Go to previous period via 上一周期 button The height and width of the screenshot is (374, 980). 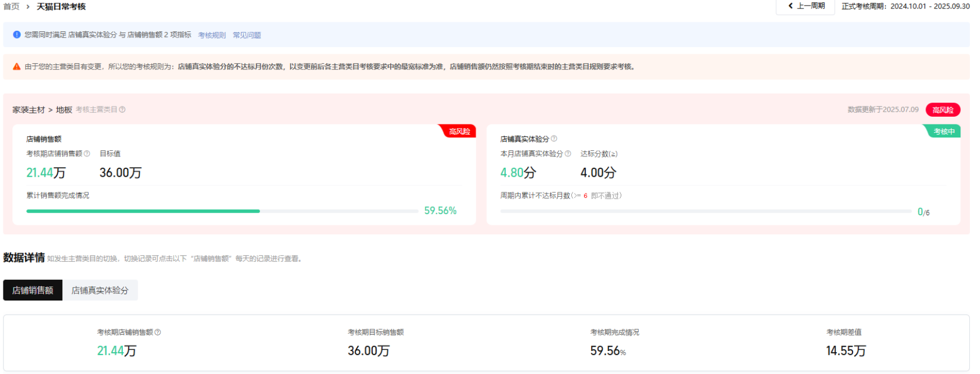[806, 6]
